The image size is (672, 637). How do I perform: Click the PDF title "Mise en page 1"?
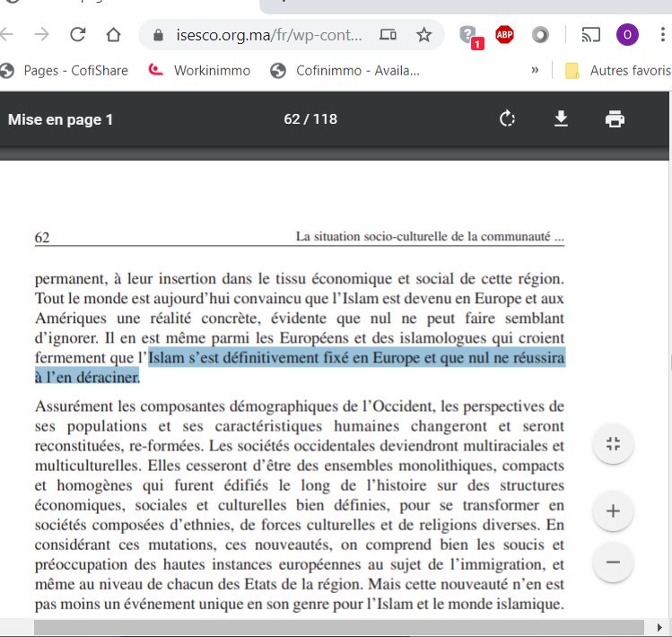click(60, 119)
